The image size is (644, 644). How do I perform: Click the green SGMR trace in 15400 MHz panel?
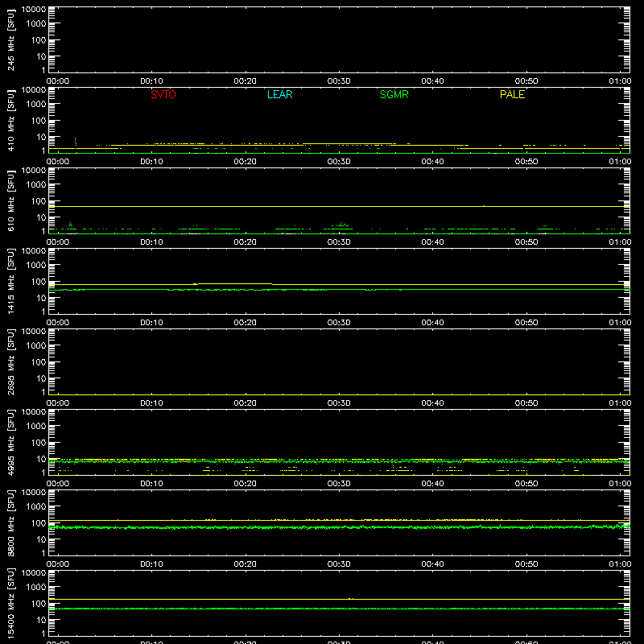click(x=339, y=609)
